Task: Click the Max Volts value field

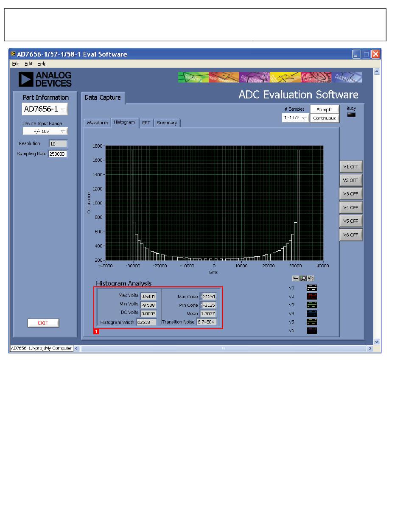Action: (x=148, y=296)
